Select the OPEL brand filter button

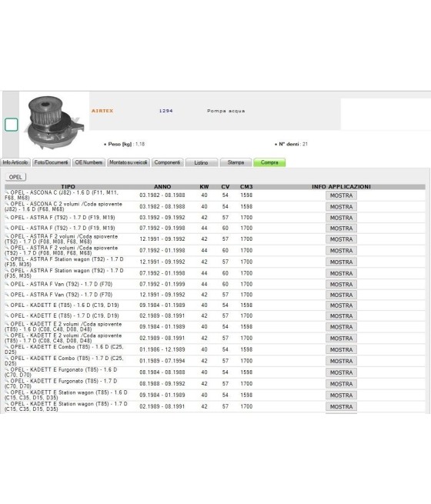15,177
